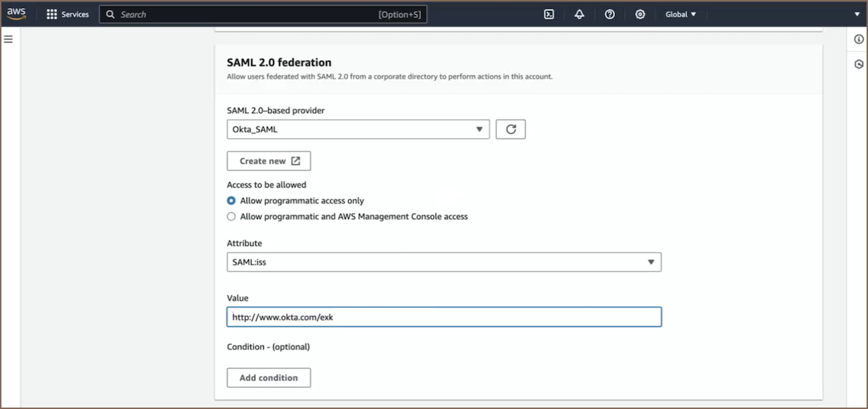Click the AWS logo home icon
868x409 pixels.
[17, 14]
